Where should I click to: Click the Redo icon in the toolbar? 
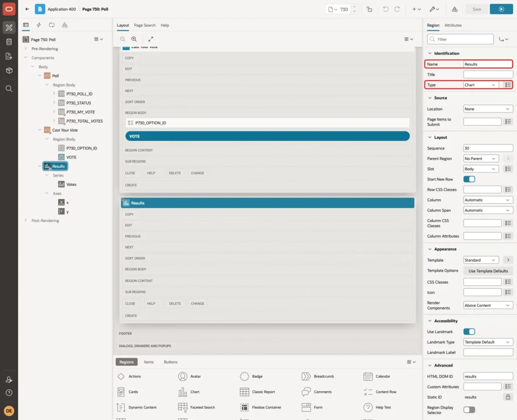(397, 9)
